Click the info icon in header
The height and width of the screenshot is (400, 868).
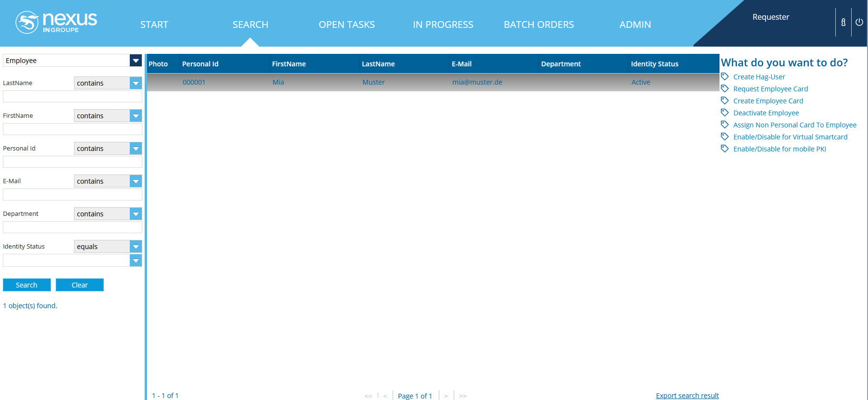coord(843,22)
